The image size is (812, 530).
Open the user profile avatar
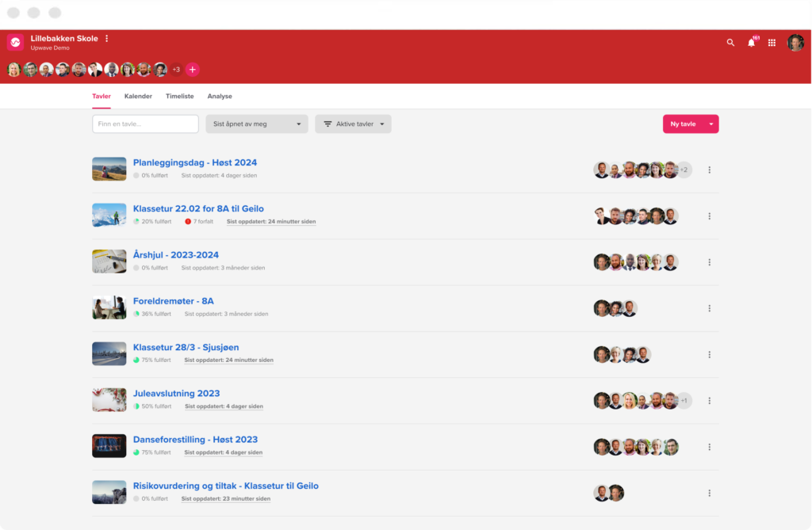795,43
